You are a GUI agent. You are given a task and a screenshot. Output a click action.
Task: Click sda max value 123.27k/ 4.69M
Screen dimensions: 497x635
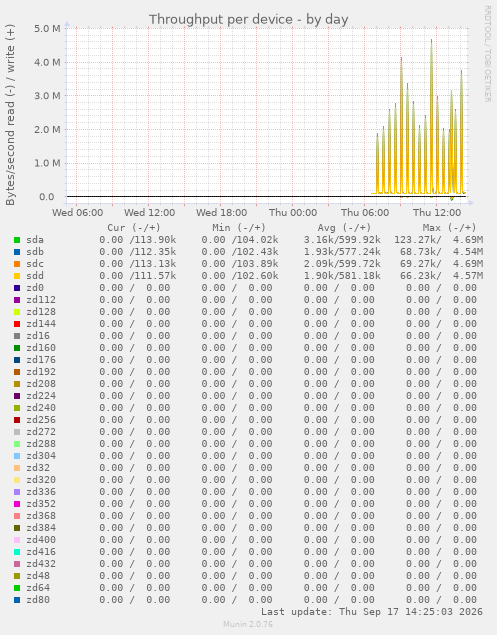click(x=438, y=240)
